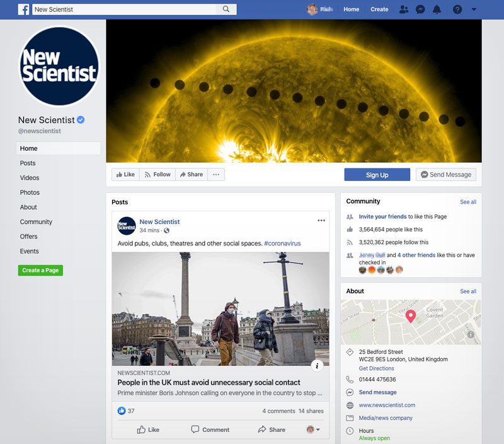The width and height of the screenshot is (504, 444).
Task: Click See all in the Community panel
Action: [x=468, y=202]
